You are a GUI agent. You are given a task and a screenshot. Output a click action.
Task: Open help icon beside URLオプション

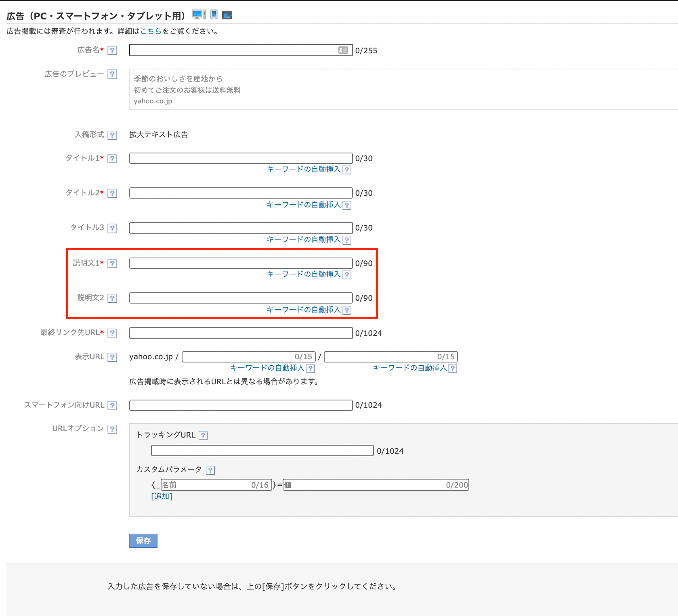coord(113,429)
